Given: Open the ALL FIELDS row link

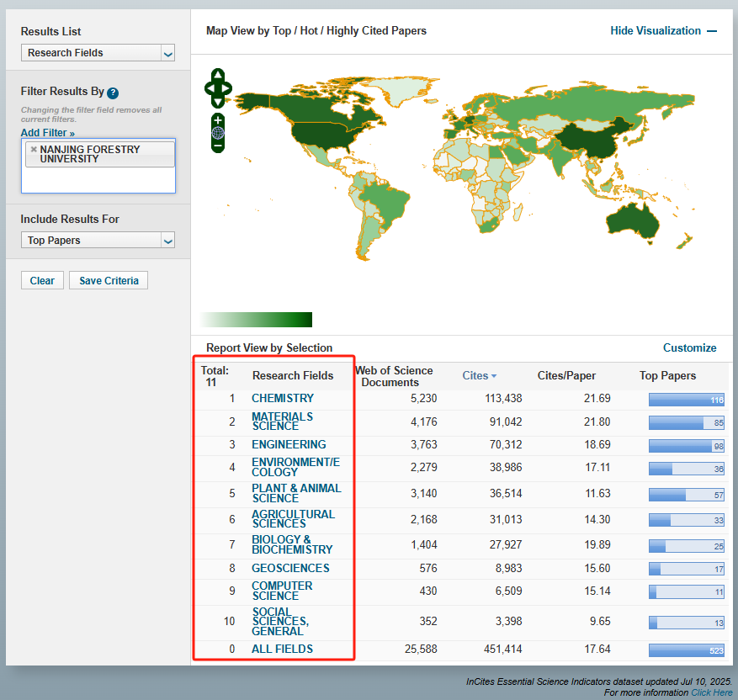Looking at the screenshot, I should tap(282, 650).
